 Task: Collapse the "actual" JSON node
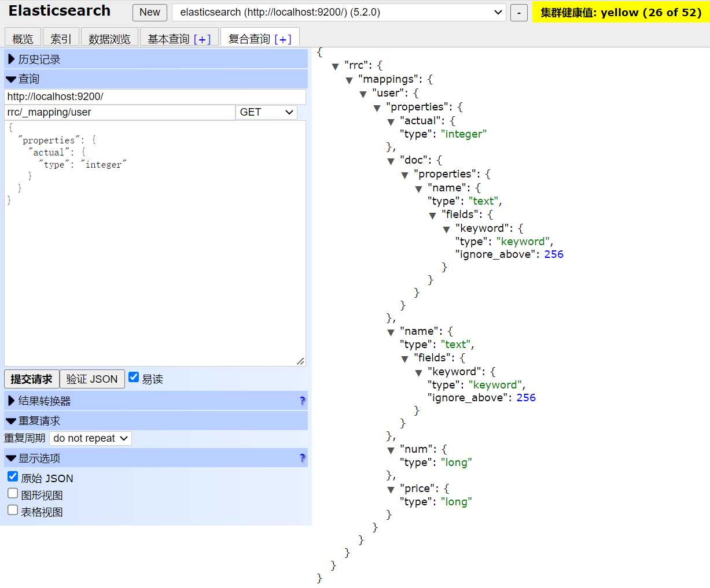(391, 122)
